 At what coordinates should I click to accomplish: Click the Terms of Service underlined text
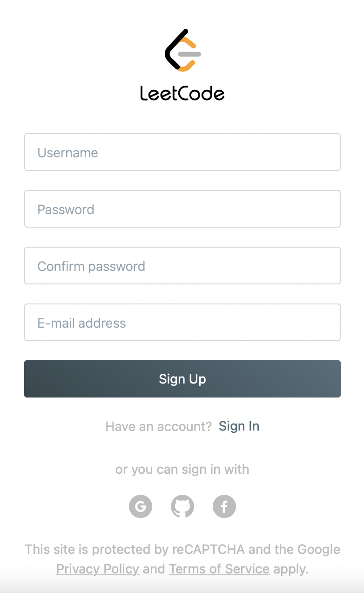[219, 569]
